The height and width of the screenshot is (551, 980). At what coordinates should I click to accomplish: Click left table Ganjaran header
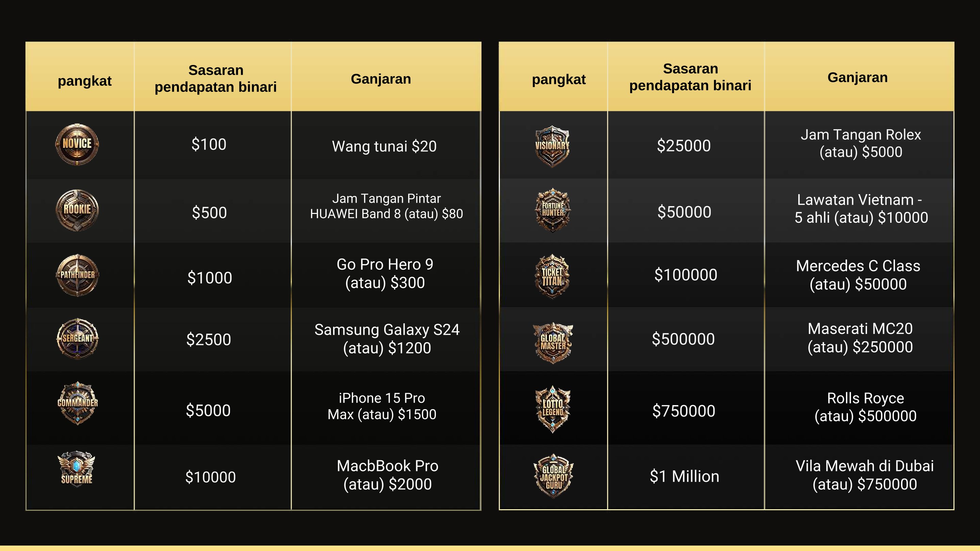(x=381, y=79)
